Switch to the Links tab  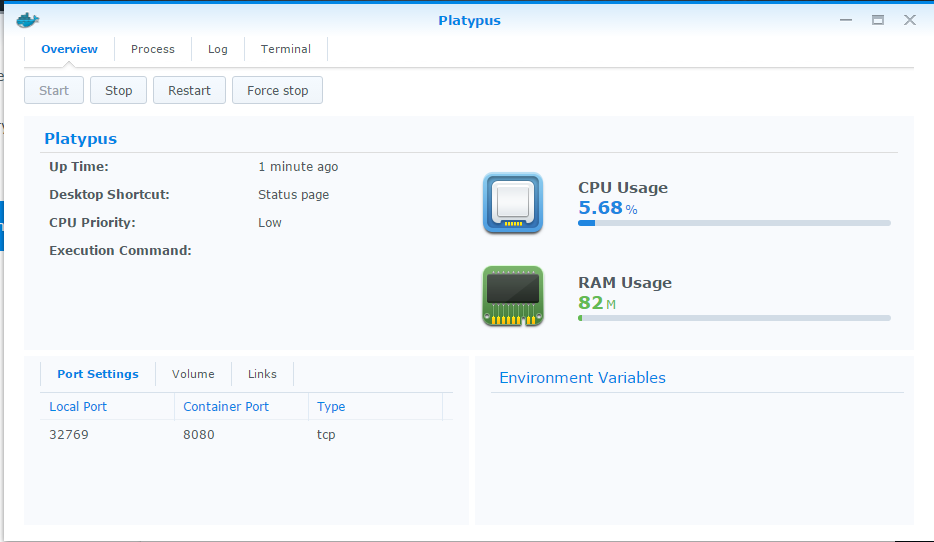tap(262, 374)
